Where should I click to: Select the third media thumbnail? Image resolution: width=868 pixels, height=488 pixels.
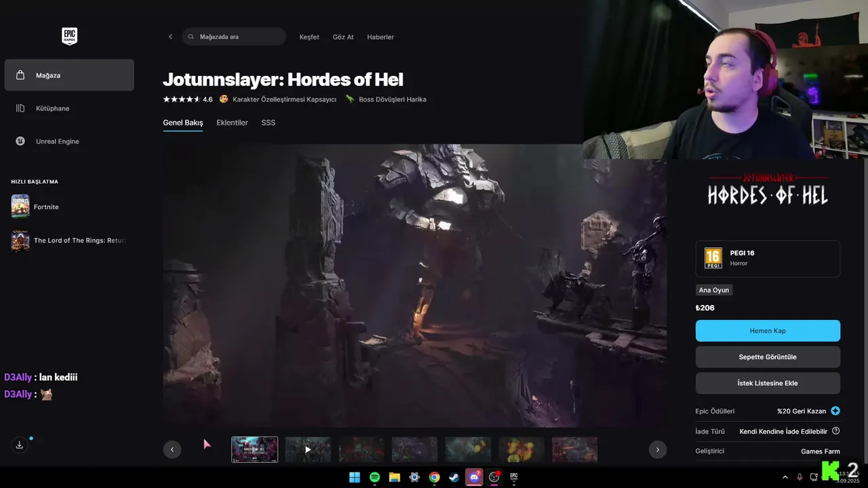pyautogui.click(x=361, y=449)
